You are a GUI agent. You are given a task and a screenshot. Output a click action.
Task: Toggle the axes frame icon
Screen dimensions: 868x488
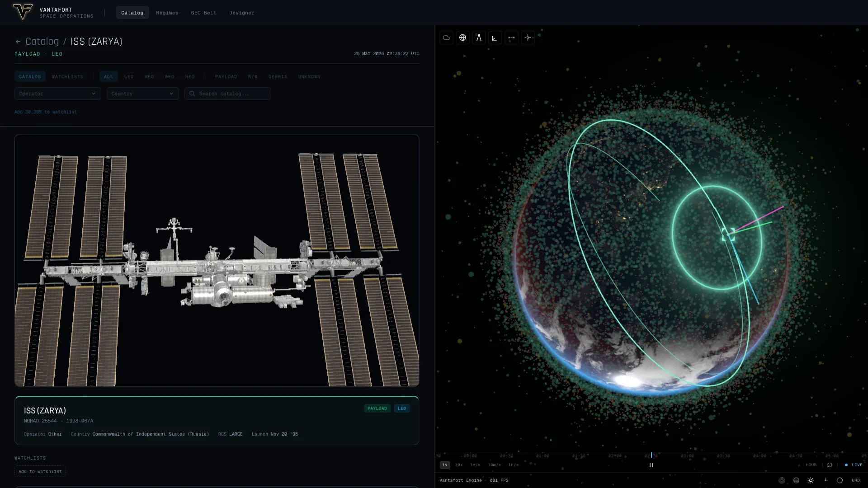coord(495,38)
